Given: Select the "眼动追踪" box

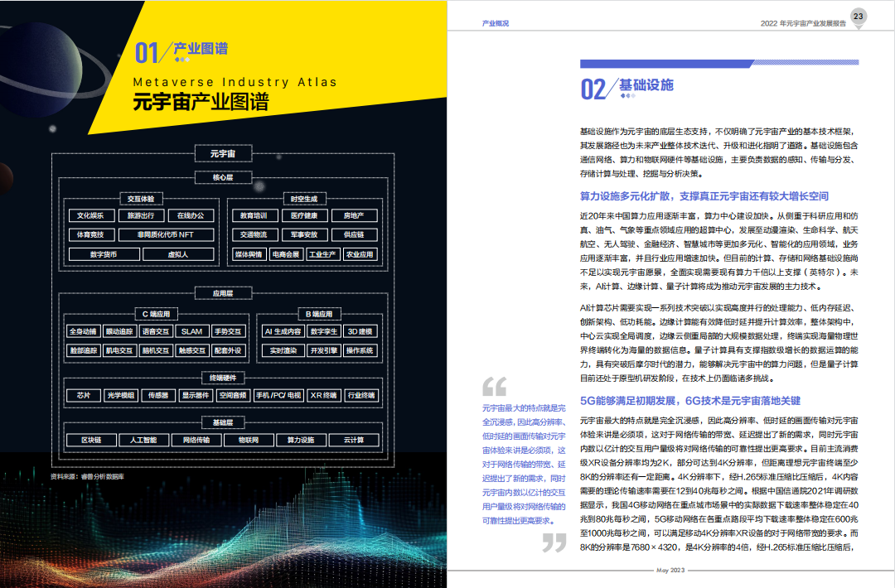Looking at the screenshot, I should [x=119, y=331].
